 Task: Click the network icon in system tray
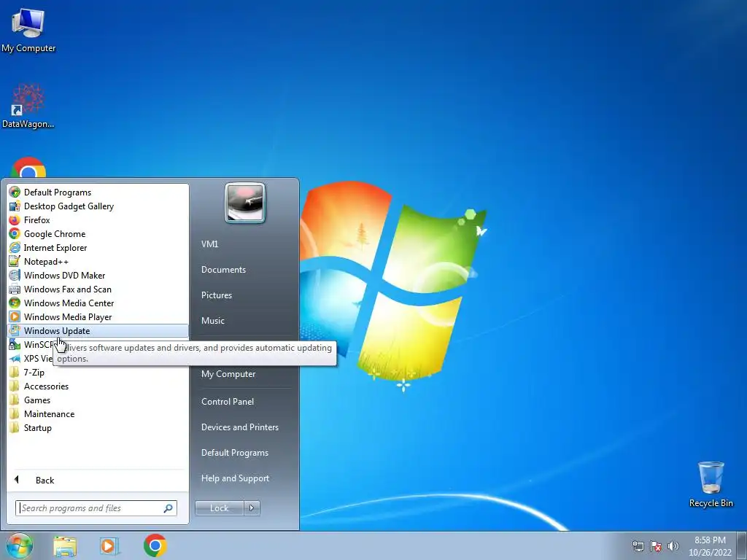(638, 546)
